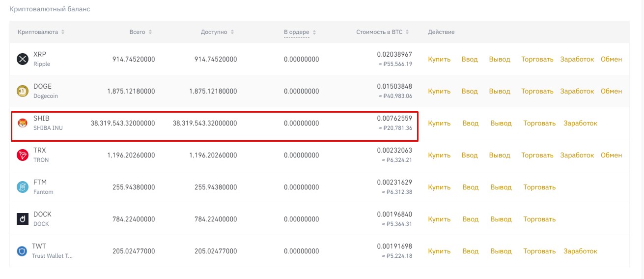
Task: Sort by Доступно column arrows
Action: [x=232, y=32]
